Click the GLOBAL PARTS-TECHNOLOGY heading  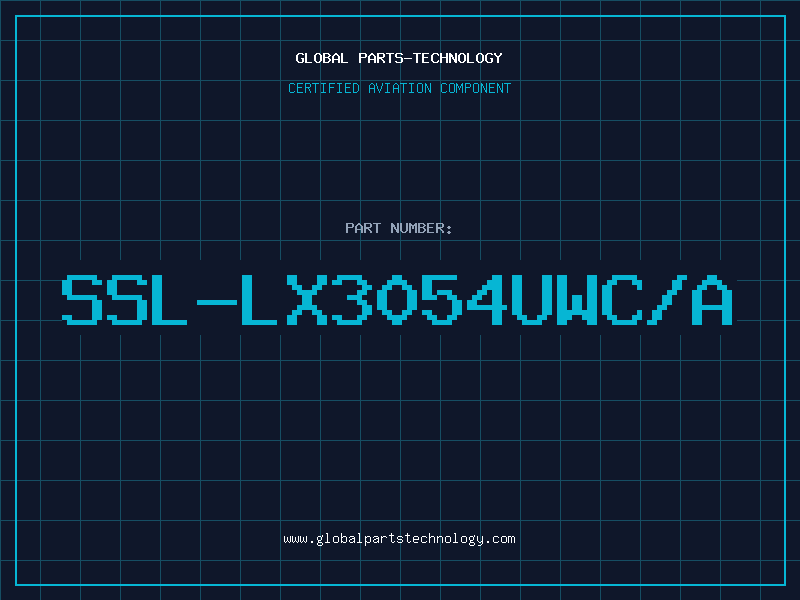click(x=399, y=58)
